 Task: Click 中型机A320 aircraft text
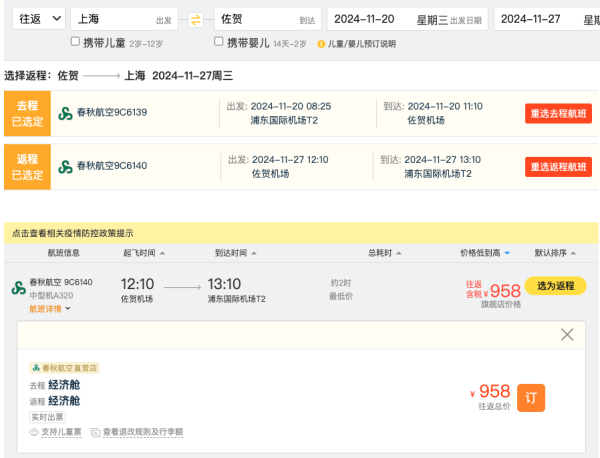click(x=51, y=295)
